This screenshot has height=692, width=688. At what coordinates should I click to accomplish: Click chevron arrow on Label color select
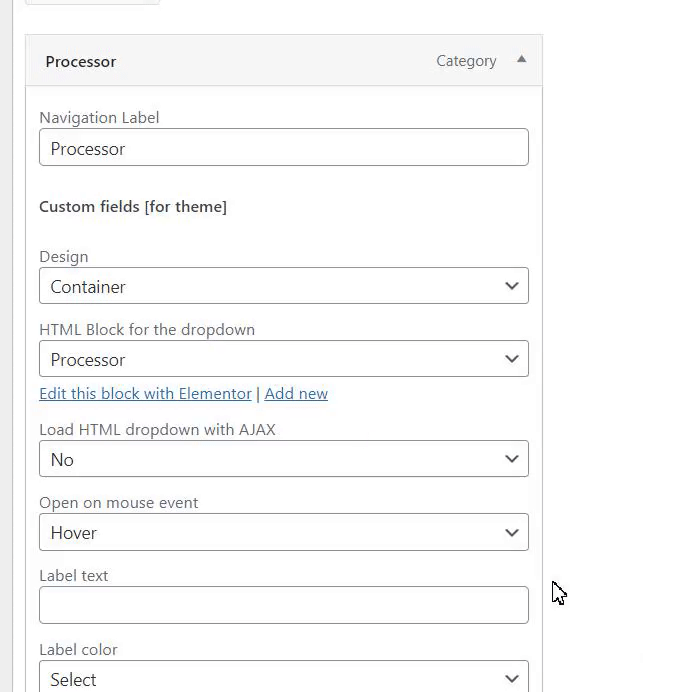pos(512,678)
